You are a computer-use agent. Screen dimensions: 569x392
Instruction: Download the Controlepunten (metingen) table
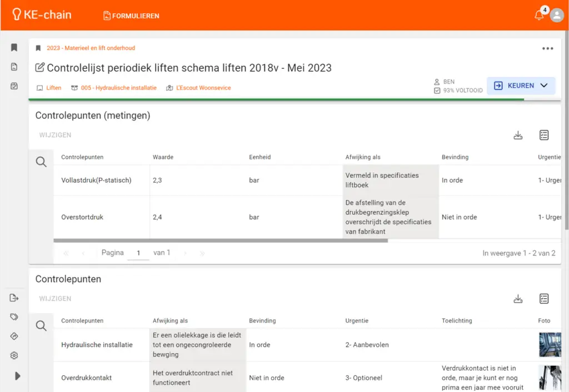518,135
